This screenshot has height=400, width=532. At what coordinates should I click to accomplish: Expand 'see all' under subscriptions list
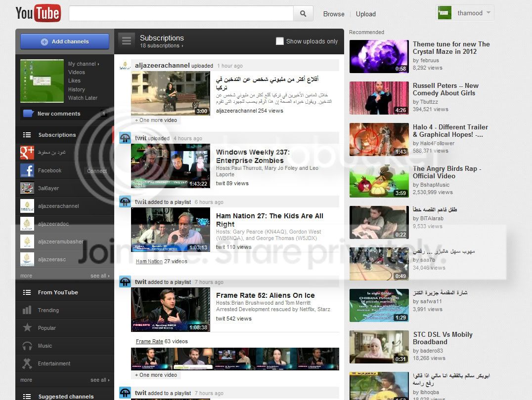click(x=100, y=276)
